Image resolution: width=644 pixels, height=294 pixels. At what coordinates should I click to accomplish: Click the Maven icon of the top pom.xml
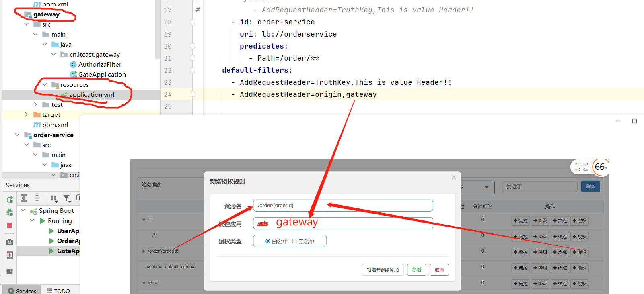point(37,4)
